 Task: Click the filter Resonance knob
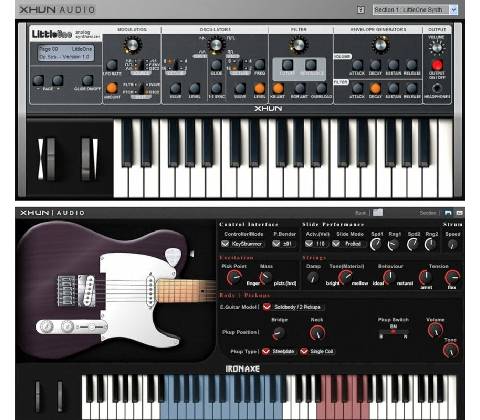311,65
